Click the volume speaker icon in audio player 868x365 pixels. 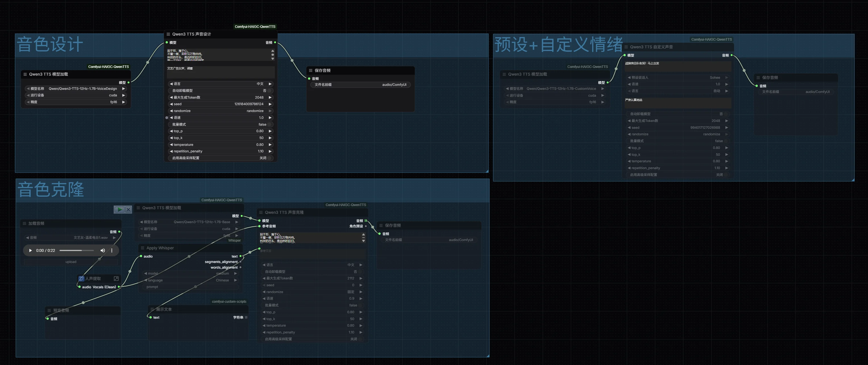[102, 250]
